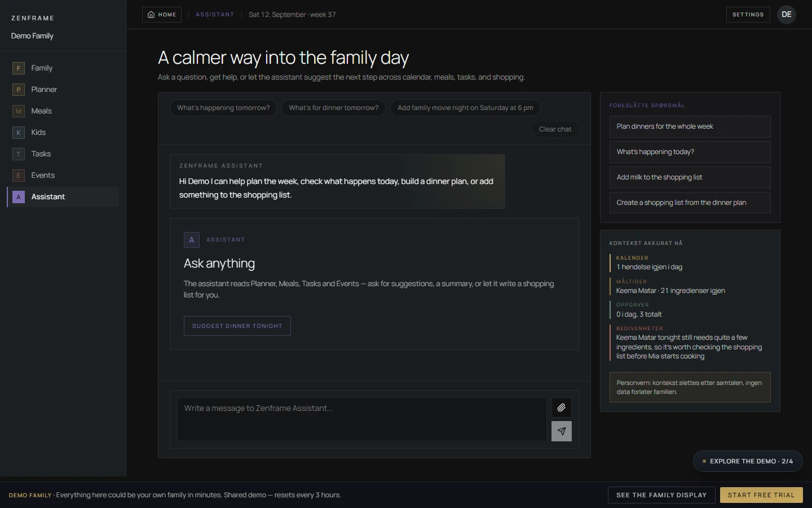Click the send message paper-plane icon
Image resolution: width=812 pixels, height=508 pixels.
click(561, 431)
